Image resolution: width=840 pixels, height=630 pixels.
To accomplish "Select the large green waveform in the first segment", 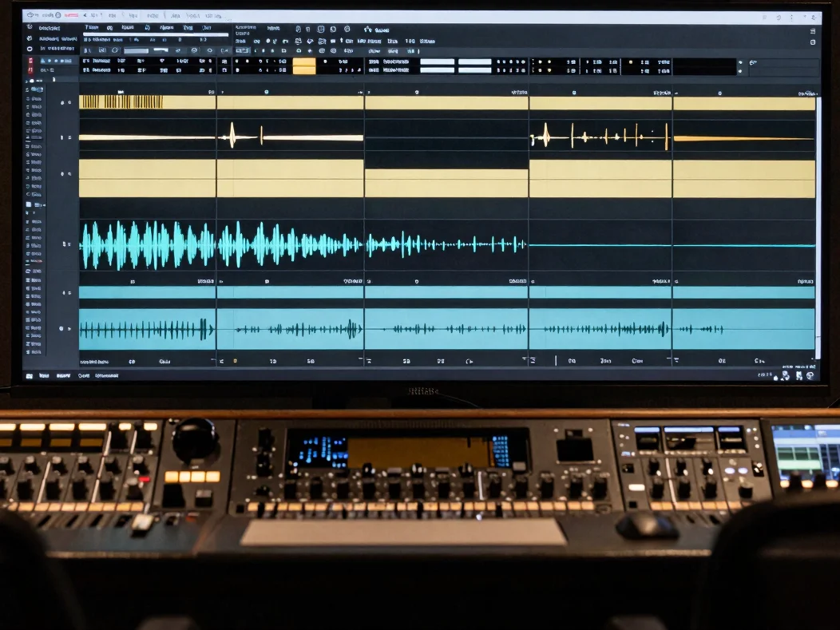I will point(148,245).
